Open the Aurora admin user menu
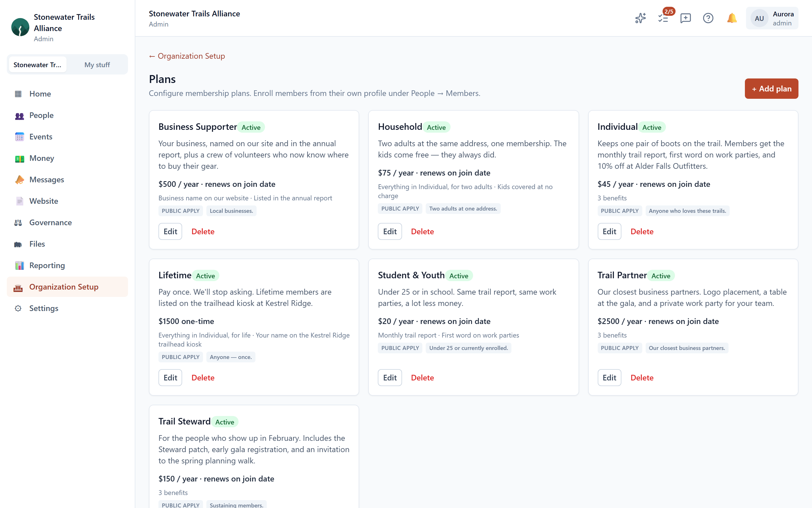 (772, 18)
